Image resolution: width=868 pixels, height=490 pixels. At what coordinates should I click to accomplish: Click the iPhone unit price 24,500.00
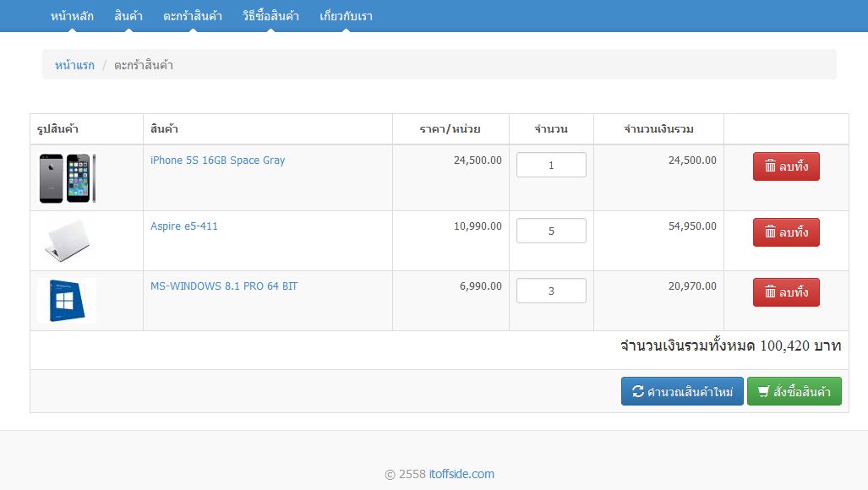coord(478,161)
